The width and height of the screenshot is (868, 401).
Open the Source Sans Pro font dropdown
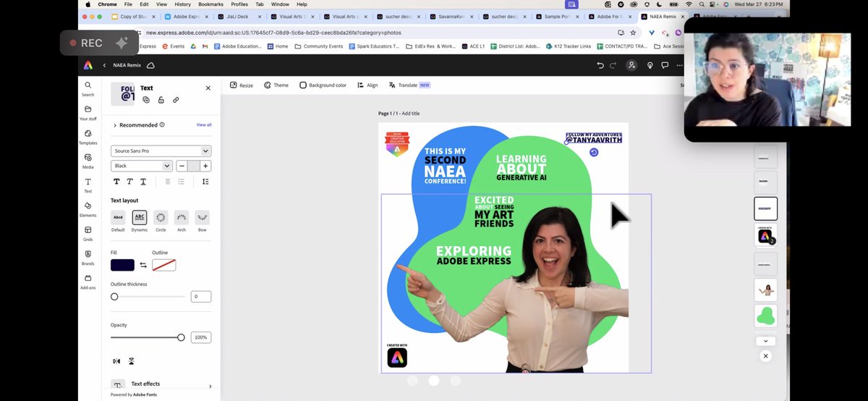(x=161, y=151)
